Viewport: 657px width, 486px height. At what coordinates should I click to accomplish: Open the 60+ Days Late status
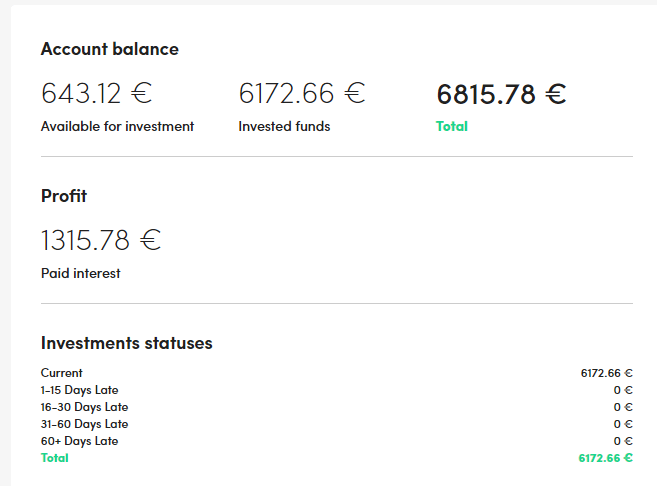coord(80,441)
